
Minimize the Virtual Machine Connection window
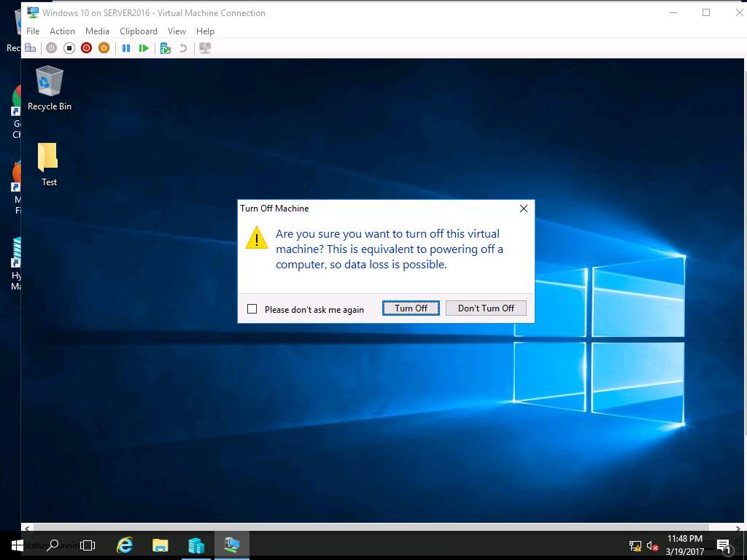click(x=673, y=12)
